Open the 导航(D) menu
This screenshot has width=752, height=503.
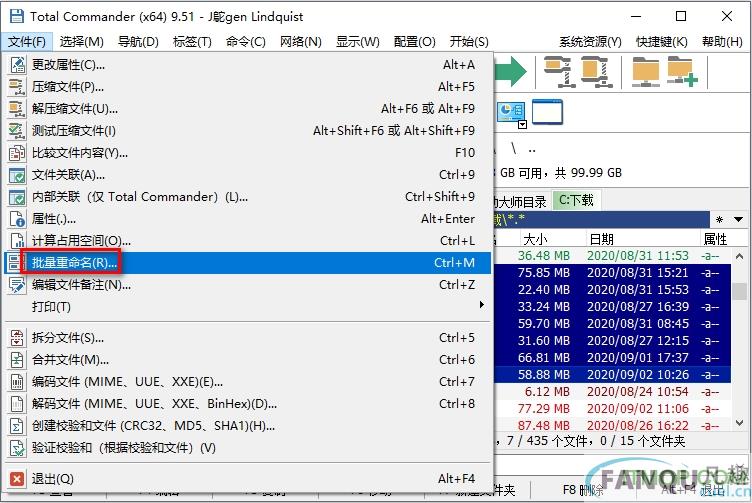[x=138, y=42]
